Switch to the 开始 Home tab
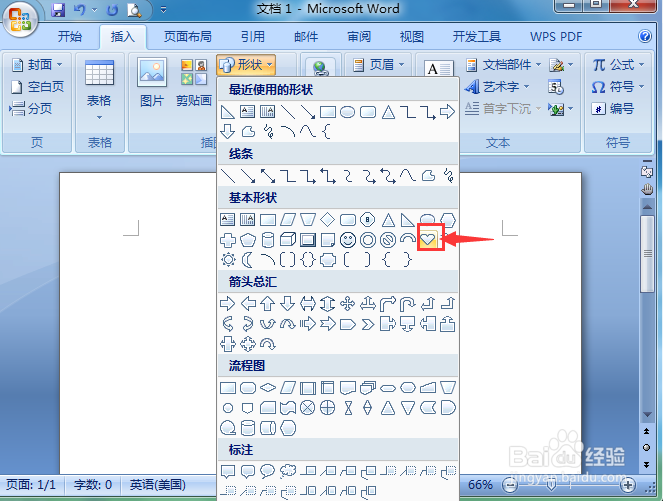 69,37
